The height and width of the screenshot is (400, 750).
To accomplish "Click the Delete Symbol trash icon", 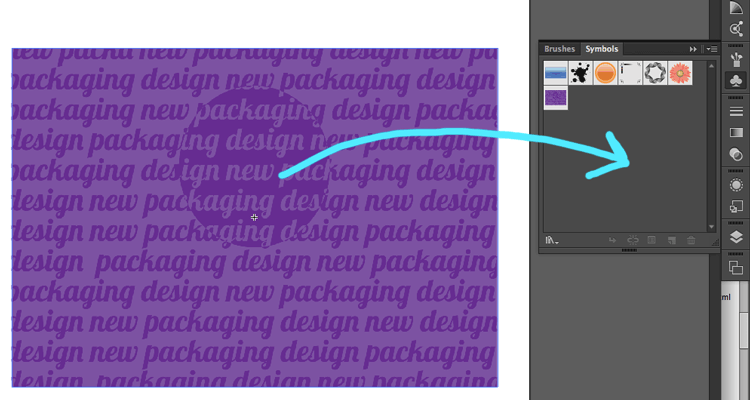I will pos(691,240).
